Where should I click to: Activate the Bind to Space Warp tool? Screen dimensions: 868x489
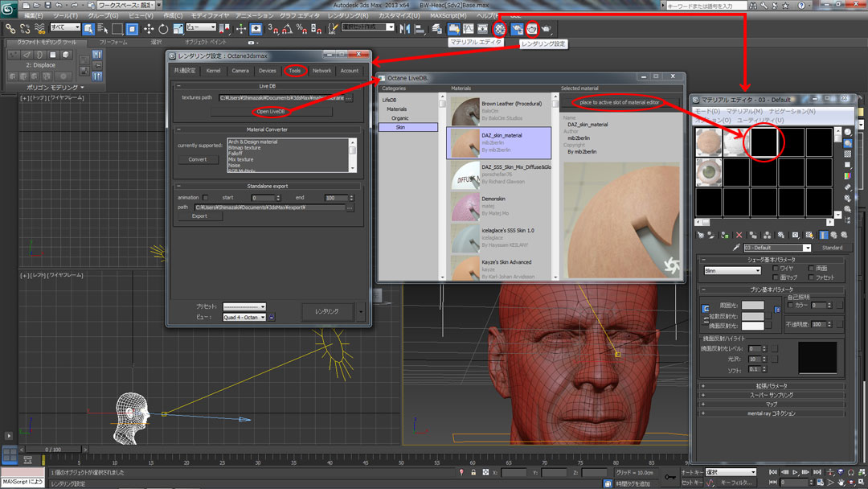coord(39,29)
